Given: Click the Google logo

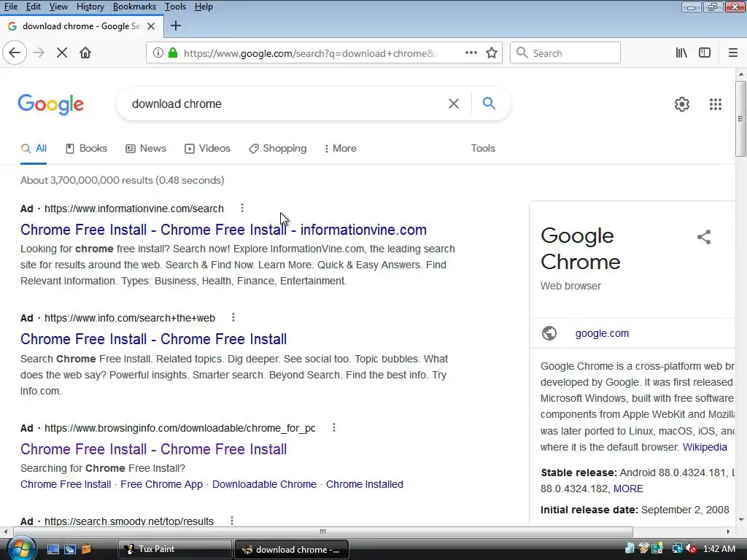Looking at the screenshot, I should click(51, 105).
